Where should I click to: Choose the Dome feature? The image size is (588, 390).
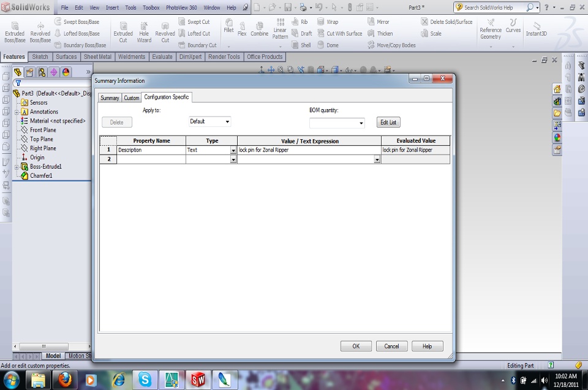(328, 45)
